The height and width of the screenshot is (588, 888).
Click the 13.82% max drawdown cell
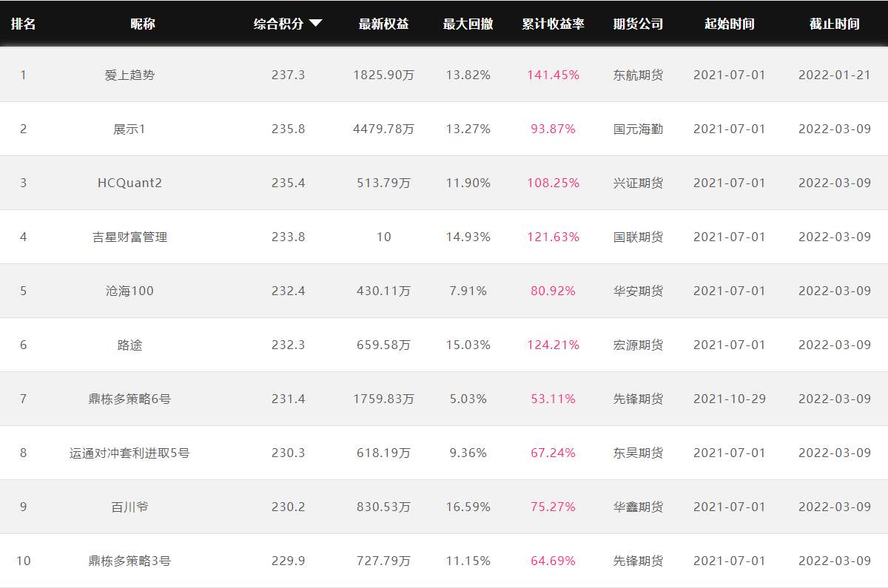click(x=468, y=75)
